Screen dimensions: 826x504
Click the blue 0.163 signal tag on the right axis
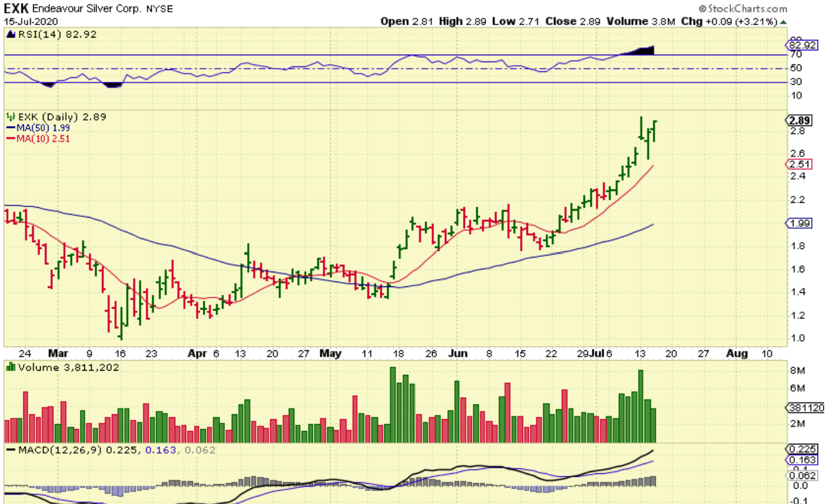803,460
